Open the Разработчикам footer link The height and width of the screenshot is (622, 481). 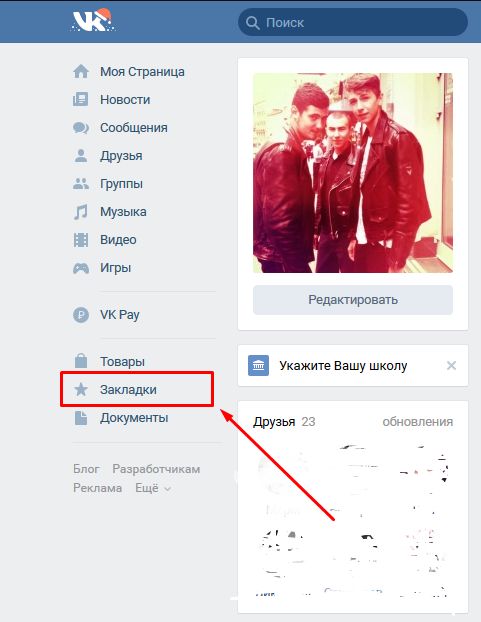pyautogui.click(x=156, y=469)
